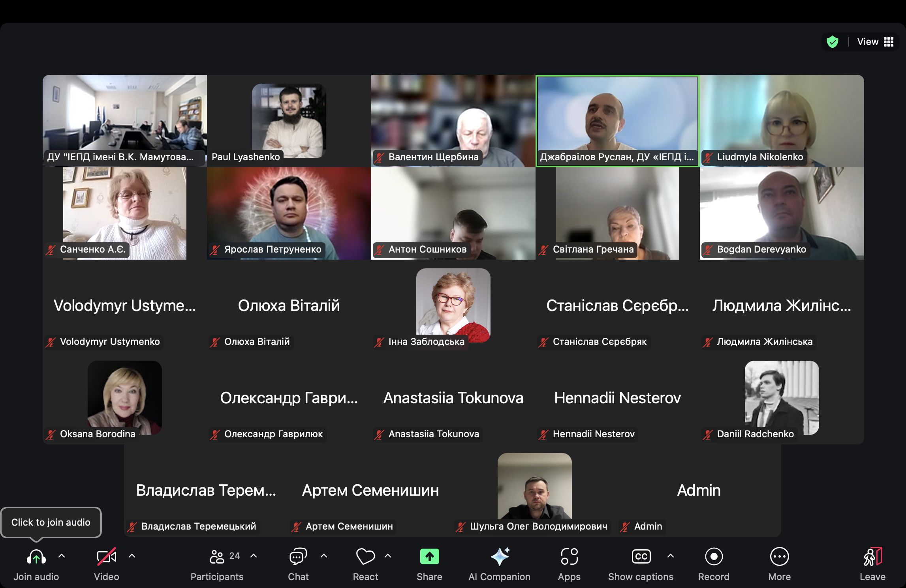The width and height of the screenshot is (906, 588).
Task: Toggle Show captions CC button
Action: [x=641, y=557]
